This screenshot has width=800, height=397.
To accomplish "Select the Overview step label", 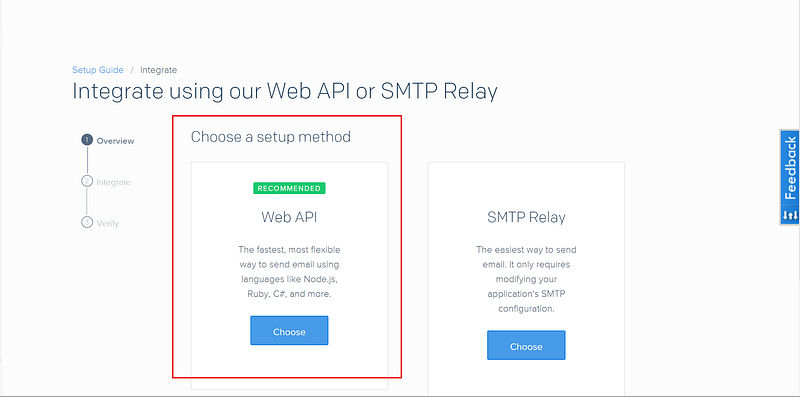I will point(115,141).
